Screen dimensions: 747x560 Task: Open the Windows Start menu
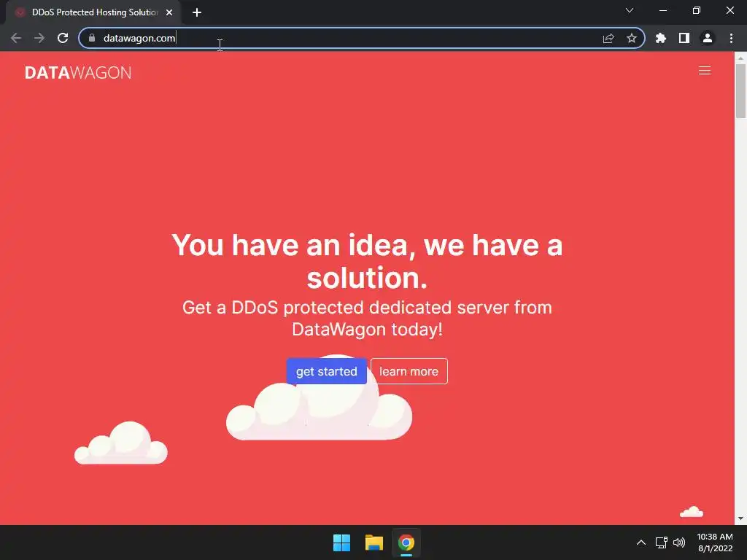tap(341, 542)
